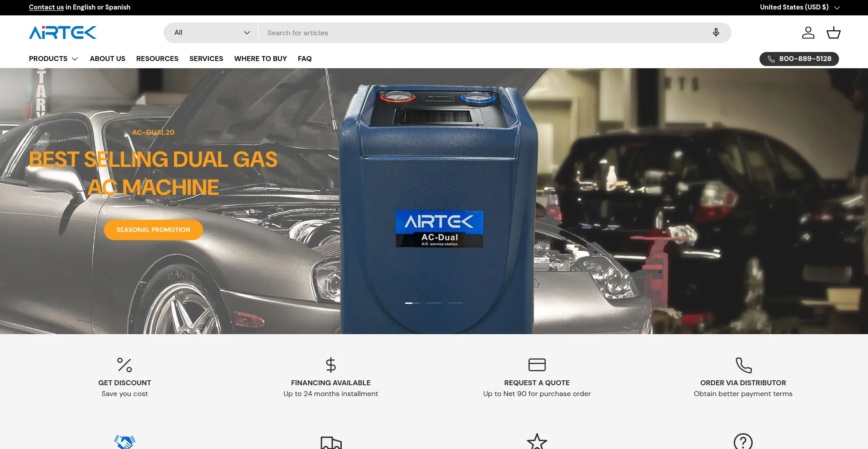868x449 pixels.
Task: Click the GET DISCOUNT heading
Action: [x=125, y=383]
